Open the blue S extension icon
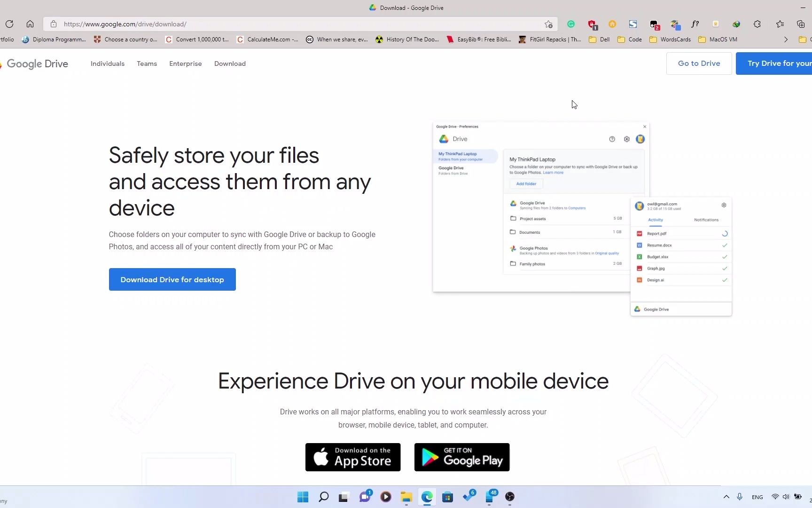Viewport: 812px width, 508px height. (x=633, y=24)
